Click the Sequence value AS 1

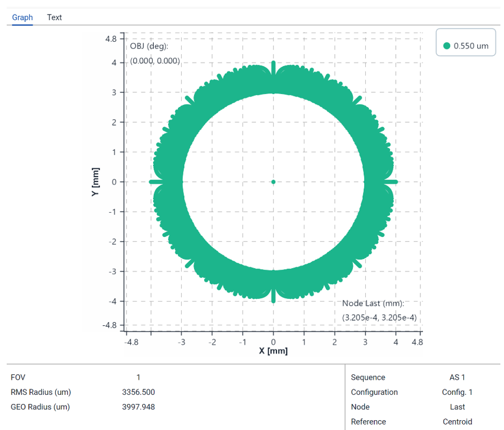tap(457, 377)
